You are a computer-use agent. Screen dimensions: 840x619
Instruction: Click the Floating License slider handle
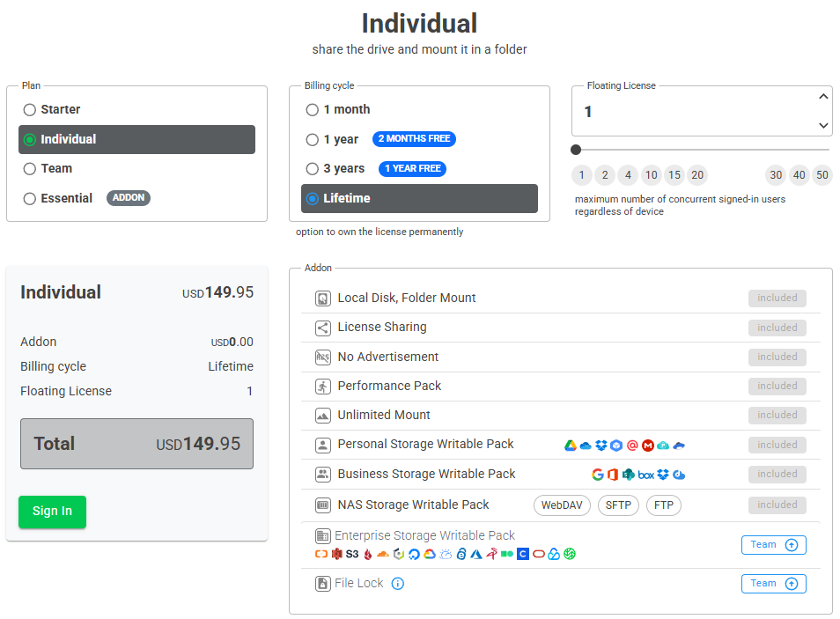click(x=576, y=150)
